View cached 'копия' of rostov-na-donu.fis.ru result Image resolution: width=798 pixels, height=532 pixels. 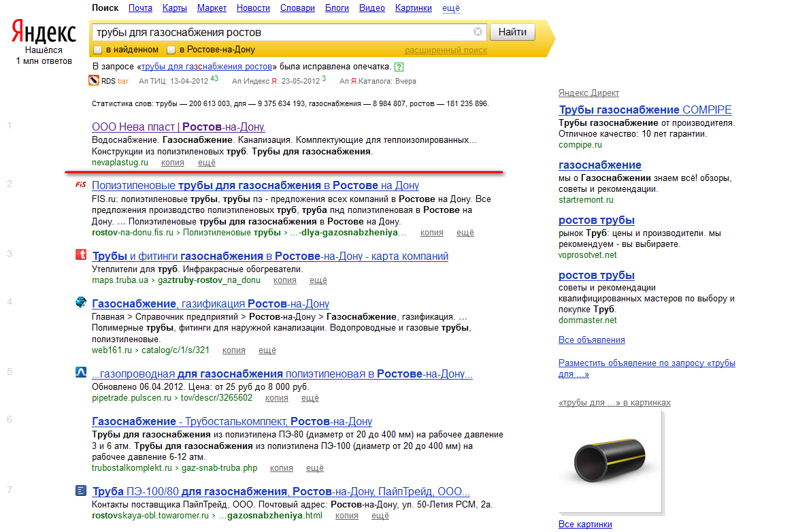(431, 233)
